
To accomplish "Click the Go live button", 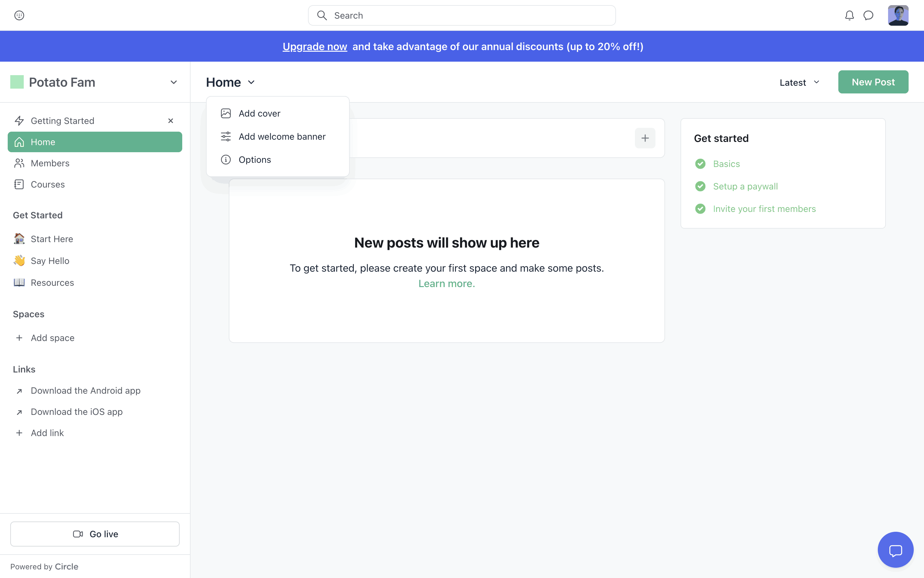I will tap(95, 534).
